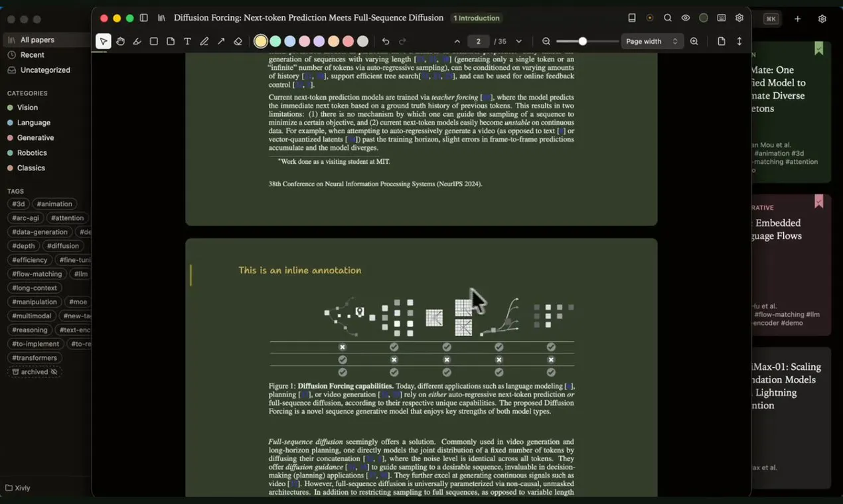Filter by the #diffusion tag

tap(63, 246)
